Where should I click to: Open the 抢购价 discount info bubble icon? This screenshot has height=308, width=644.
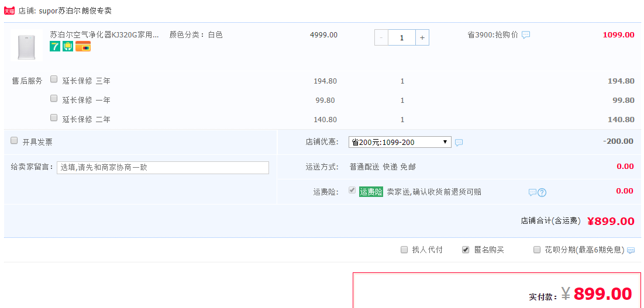526,35
